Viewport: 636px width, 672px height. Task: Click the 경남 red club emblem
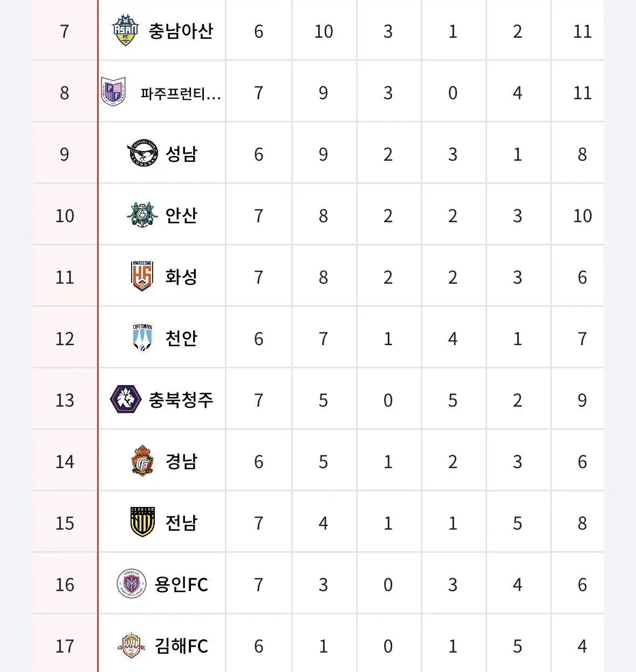(x=142, y=461)
